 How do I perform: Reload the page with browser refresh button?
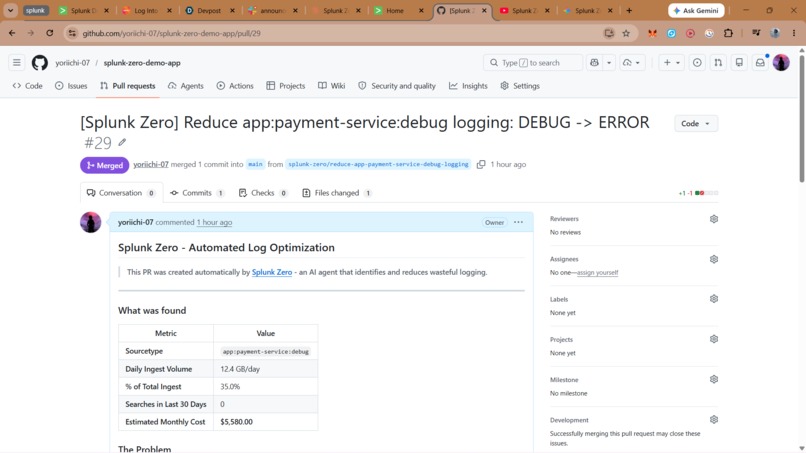pos(49,33)
